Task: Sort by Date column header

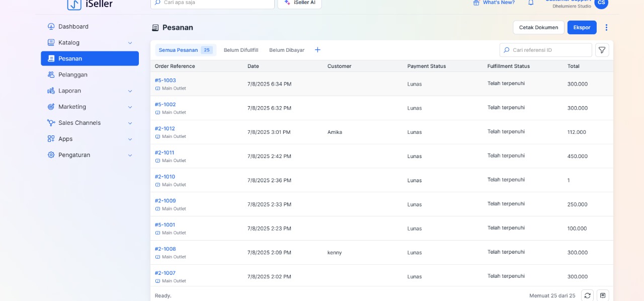Action: [253, 66]
